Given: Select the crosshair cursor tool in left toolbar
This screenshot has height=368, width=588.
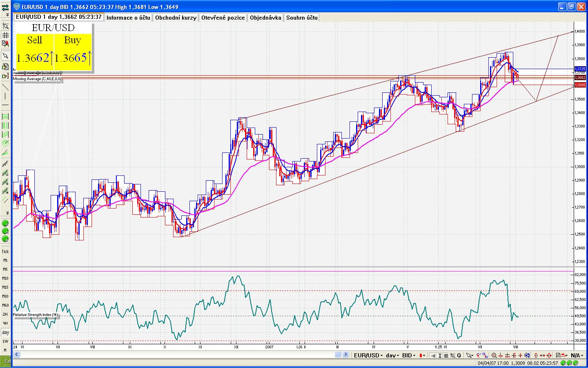Looking at the screenshot, I should [x=5, y=26].
